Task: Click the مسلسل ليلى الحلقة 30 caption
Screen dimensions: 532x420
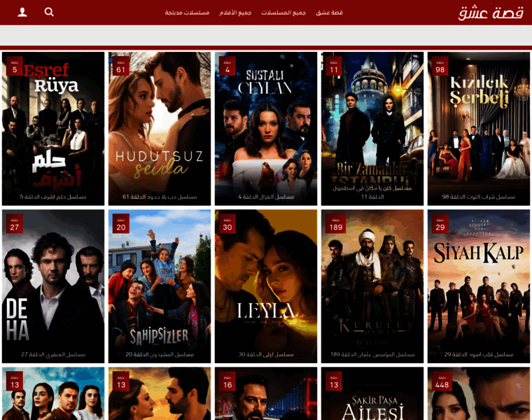Action: click(x=266, y=354)
